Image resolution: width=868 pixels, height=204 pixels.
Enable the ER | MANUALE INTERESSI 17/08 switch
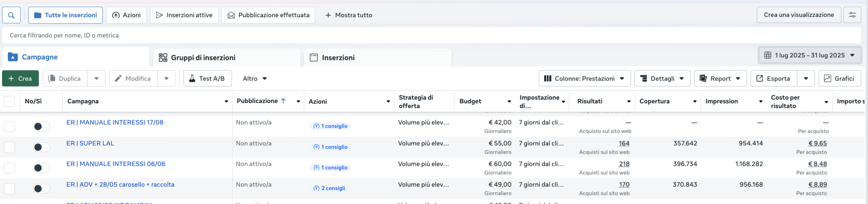[41, 126]
